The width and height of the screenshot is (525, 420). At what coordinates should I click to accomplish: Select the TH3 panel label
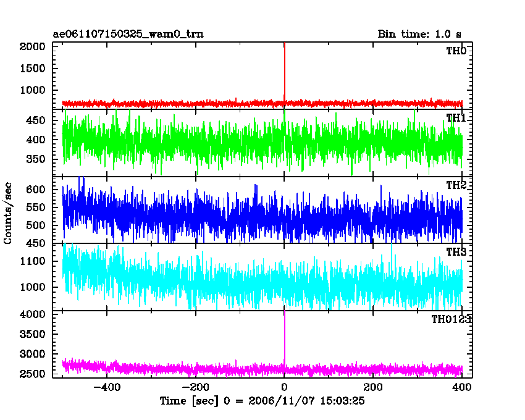pyautogui.click(x=456, y=252)
